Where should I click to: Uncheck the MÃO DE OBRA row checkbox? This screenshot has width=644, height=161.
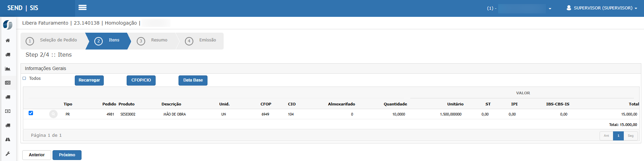coord(31,113)
